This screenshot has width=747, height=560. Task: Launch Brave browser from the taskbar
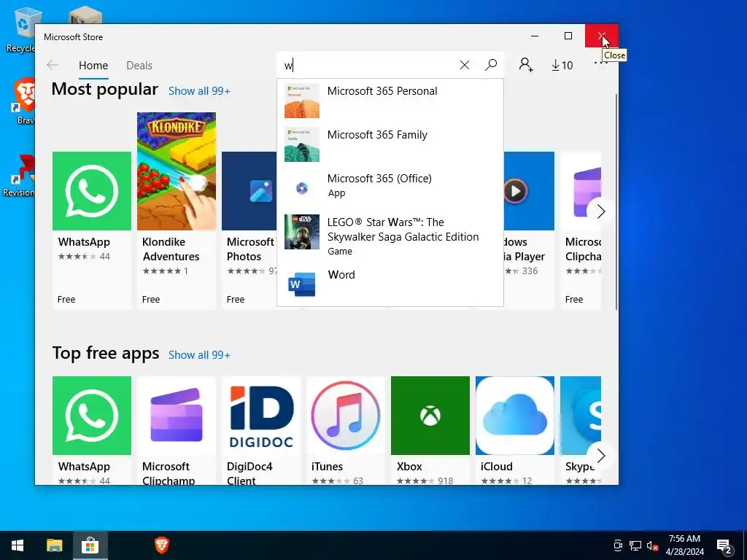[162, 545]
